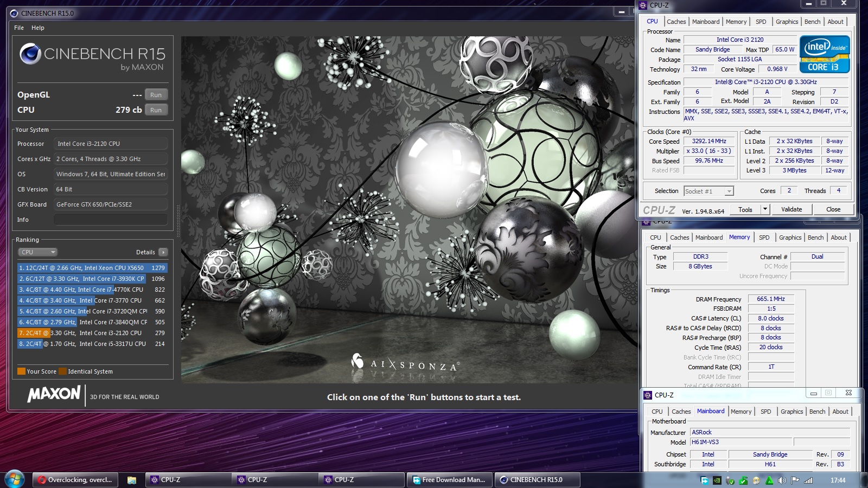This screenshot has height=488, width=868.
Task: Click the DRAM Frequency value 665.1 MHz
Action: point(771,299)
